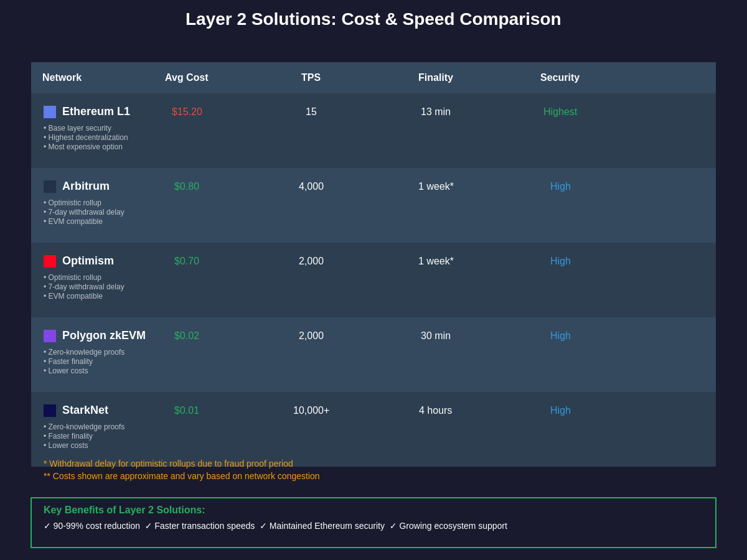Click the Optimism red color square
The width and height of the screenshot is (747, 560).
coord(50,261)
